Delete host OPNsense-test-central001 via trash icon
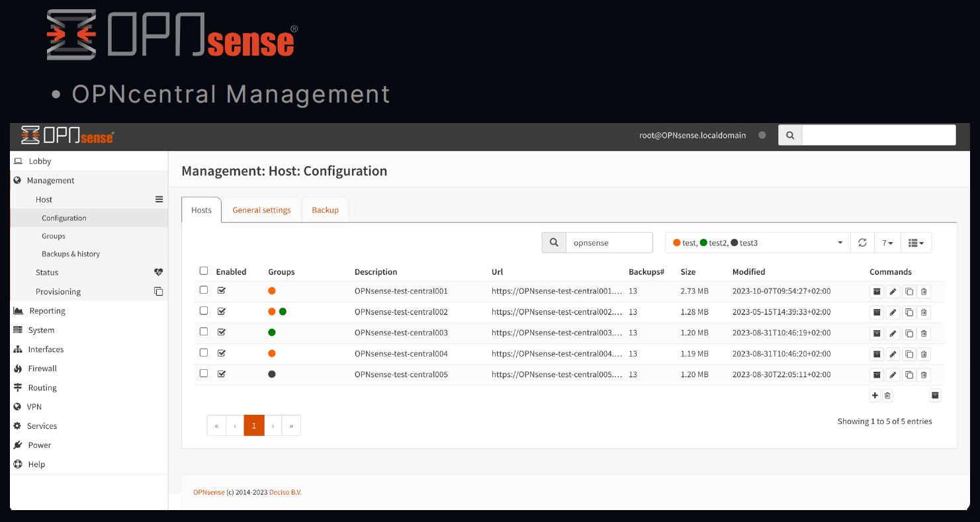Viewport: 980px width, 522px height. tap(924, 291)
